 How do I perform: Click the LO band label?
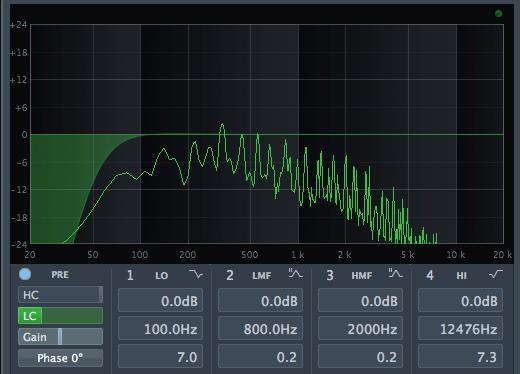pos(162,275)
